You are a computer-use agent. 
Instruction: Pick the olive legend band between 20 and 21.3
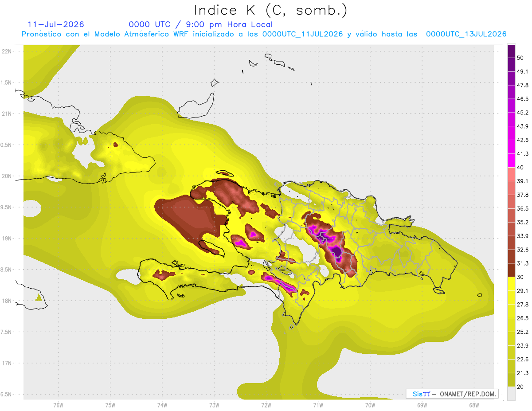click(511, 380)
